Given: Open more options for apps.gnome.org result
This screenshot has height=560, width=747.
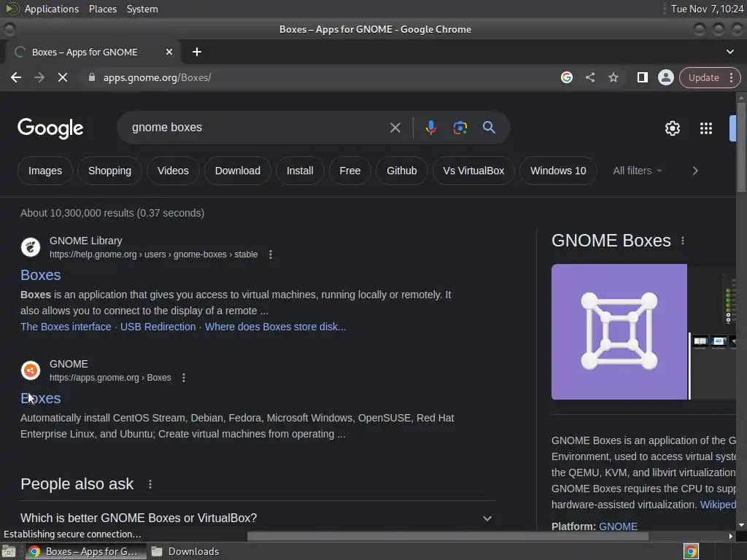Looking at the screenshot, I should 183,378.
